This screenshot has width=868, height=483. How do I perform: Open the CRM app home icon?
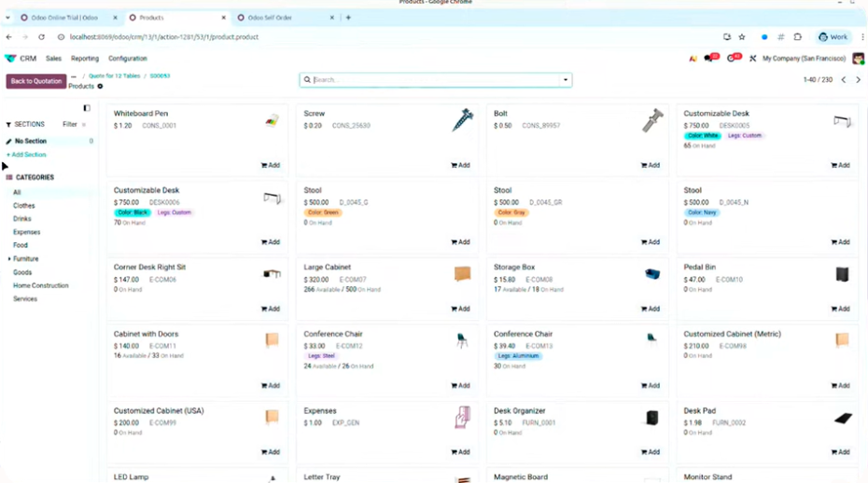click(11, 59)
